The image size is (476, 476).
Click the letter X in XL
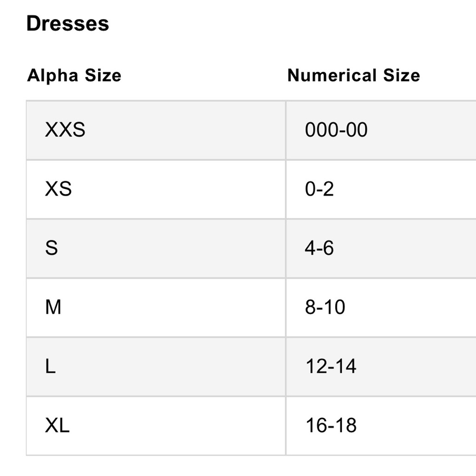tap(52, 425)
